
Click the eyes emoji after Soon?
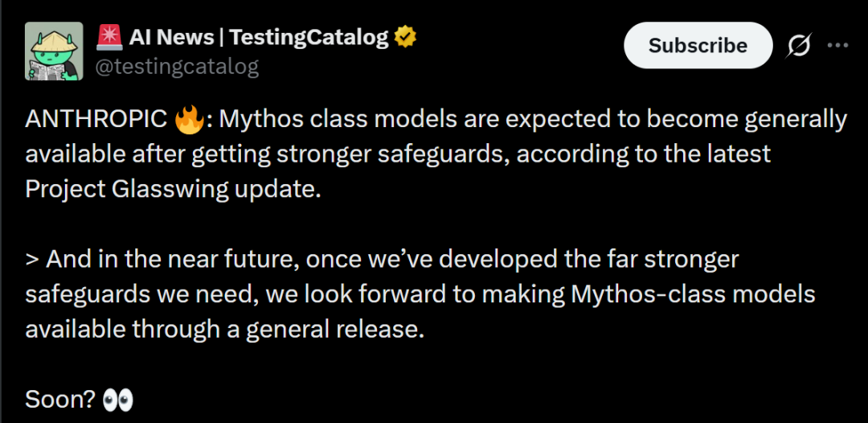(x=118, y=399)
